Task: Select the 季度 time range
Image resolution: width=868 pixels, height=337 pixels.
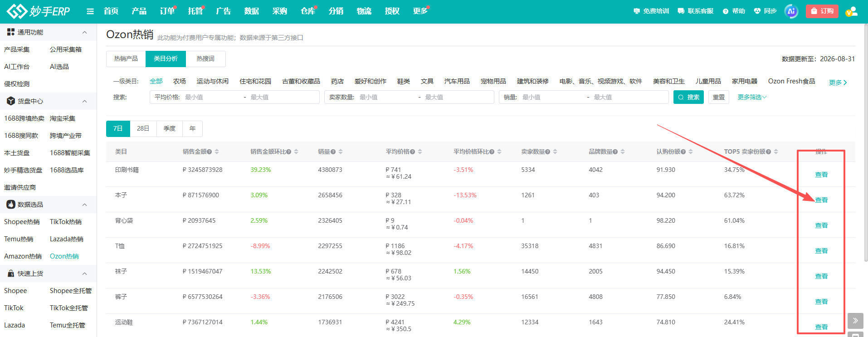Action: click(x=170, y=129)
